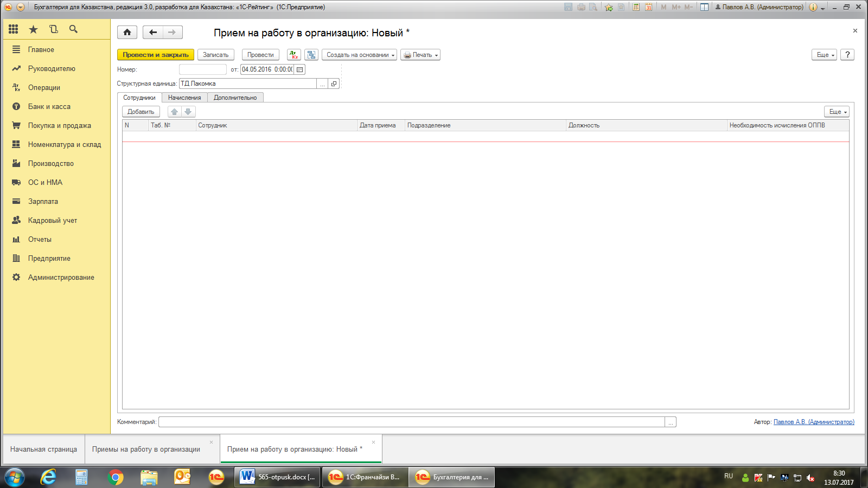Show the document's Дт/Кт postings icon
This screenshot has height=488, width=868.
(x=293, y=55)
